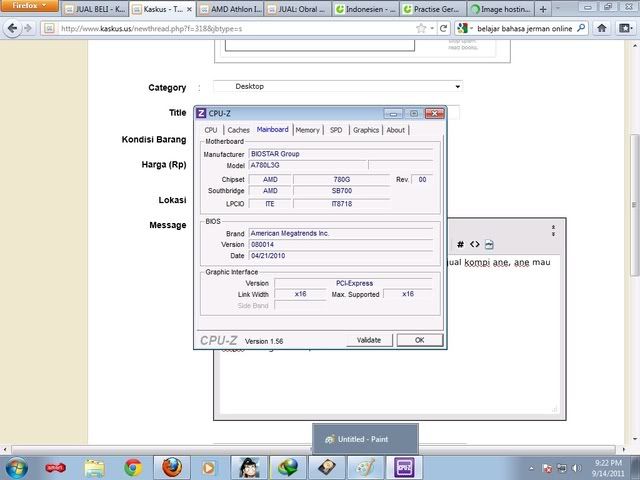The height and width of the screenshot is (480, 640).
Task: Open the About tab in CPU-Z
Action: 396,130
